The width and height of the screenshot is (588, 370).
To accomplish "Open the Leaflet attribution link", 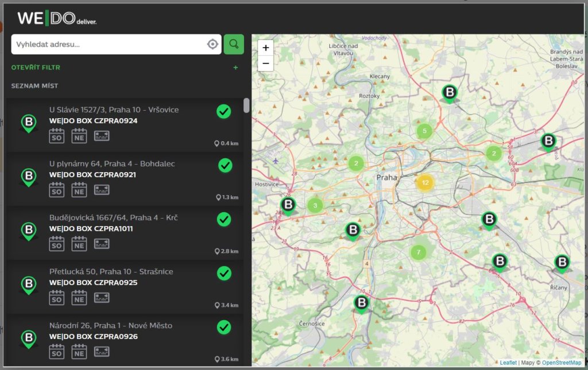I will click(x=508, y=363).
